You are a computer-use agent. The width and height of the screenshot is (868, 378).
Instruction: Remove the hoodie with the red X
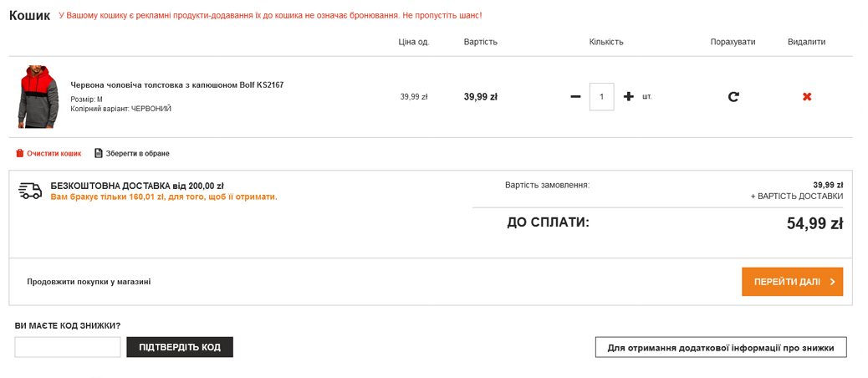pos(807,97)
